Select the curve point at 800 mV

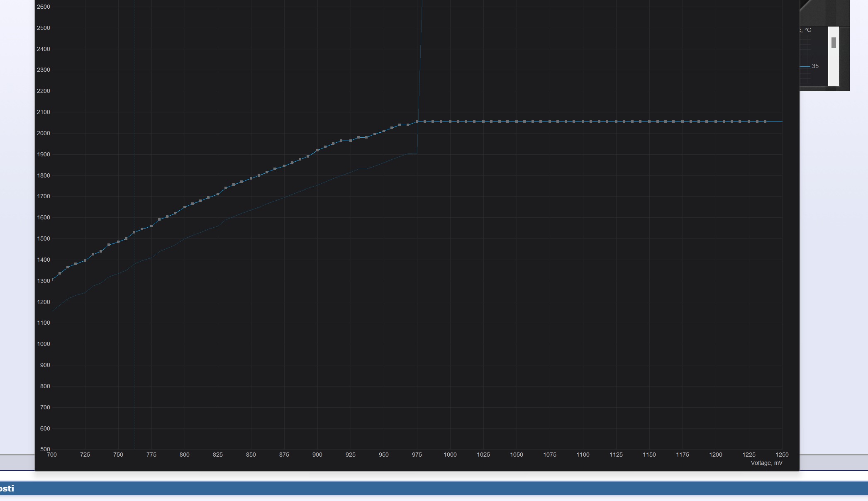185,207
